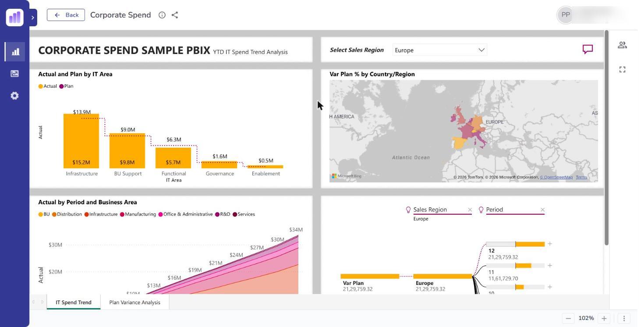
Task: Remove the Period level with X
Action: pos(542,210)
